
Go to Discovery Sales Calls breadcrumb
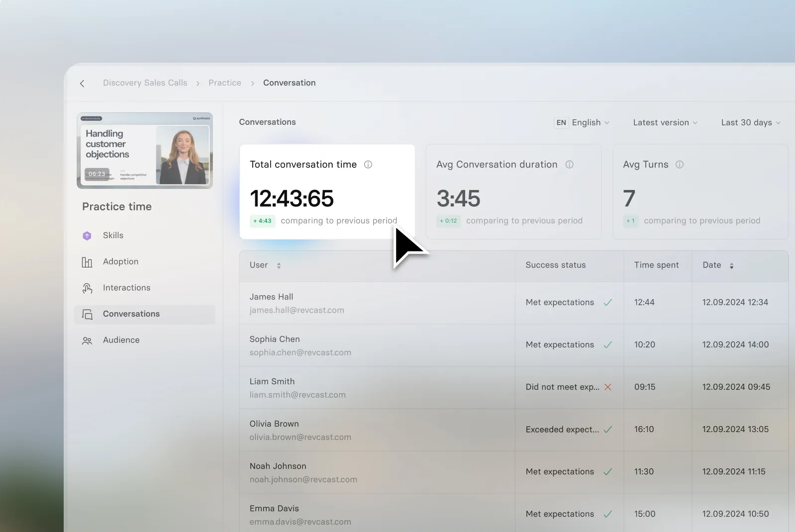coord(145,83)
